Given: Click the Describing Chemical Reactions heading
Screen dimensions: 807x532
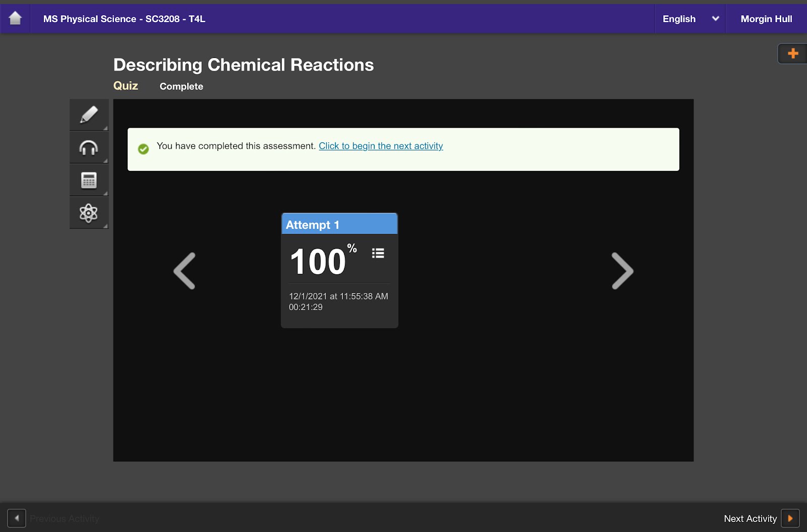Looking at the screenshot, I should pos(244,65).
